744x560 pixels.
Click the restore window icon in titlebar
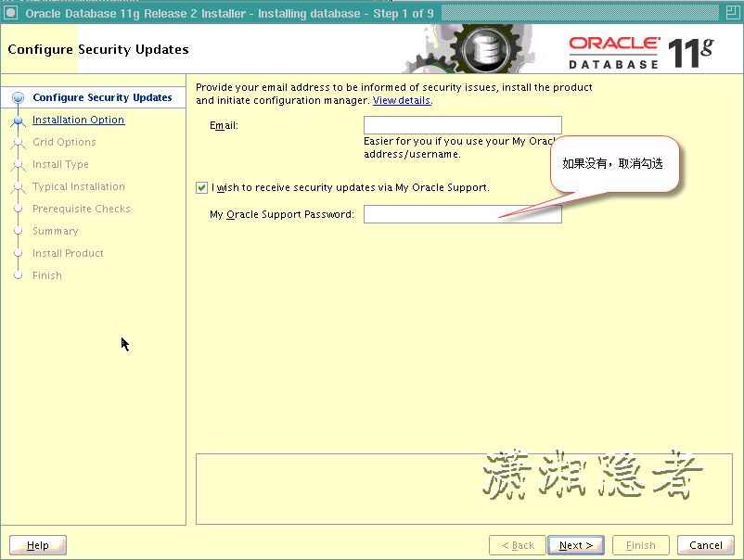[x=733, y=12]
